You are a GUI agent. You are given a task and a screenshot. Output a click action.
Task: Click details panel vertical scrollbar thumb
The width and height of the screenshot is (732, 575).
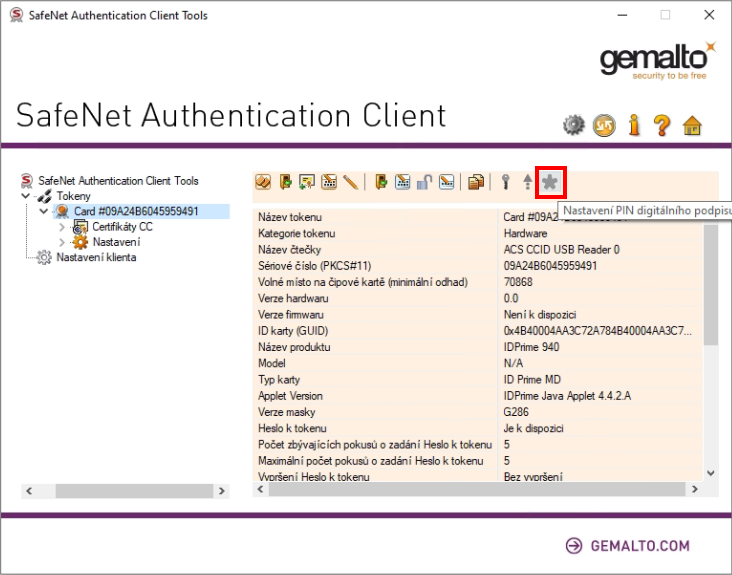pos(711,285)
